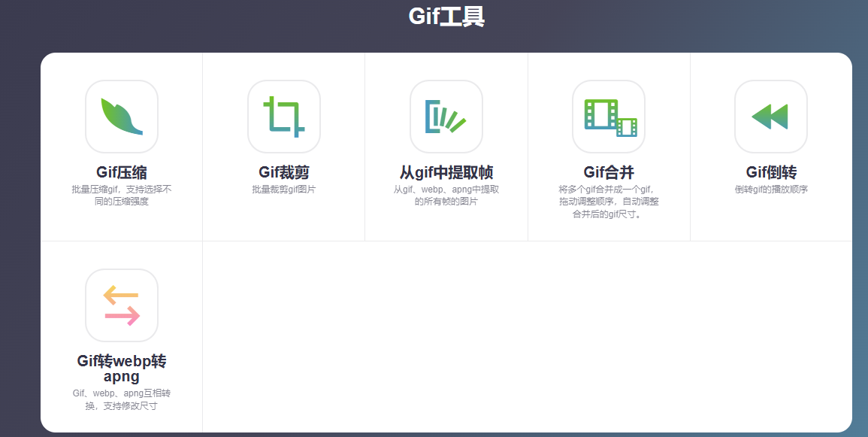Click the Gif合并 film-merge icon
Viewport: 868px width, 437px height.
pos(609,117)
